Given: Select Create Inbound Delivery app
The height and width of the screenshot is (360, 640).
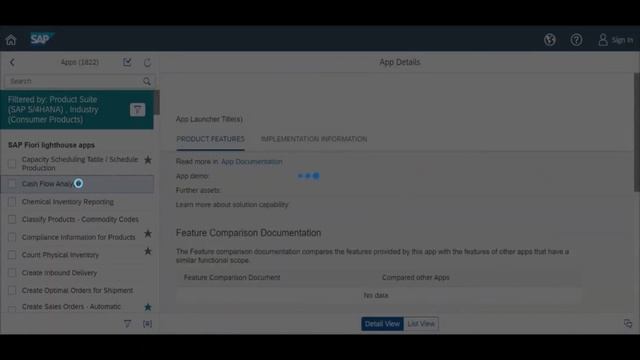Looking at the screenshot, I should pyautogui.click(x=60, y=273).
